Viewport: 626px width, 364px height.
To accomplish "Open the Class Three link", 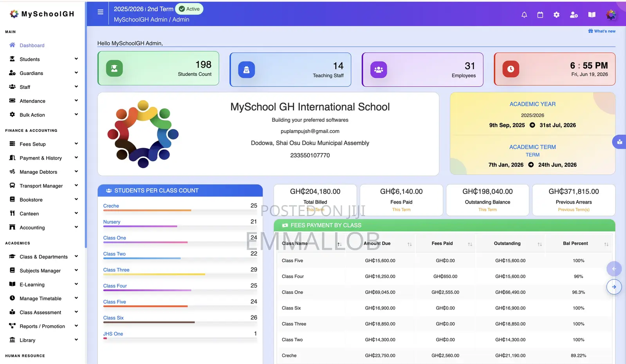I will pyautogui.click(x=116, y=270).
